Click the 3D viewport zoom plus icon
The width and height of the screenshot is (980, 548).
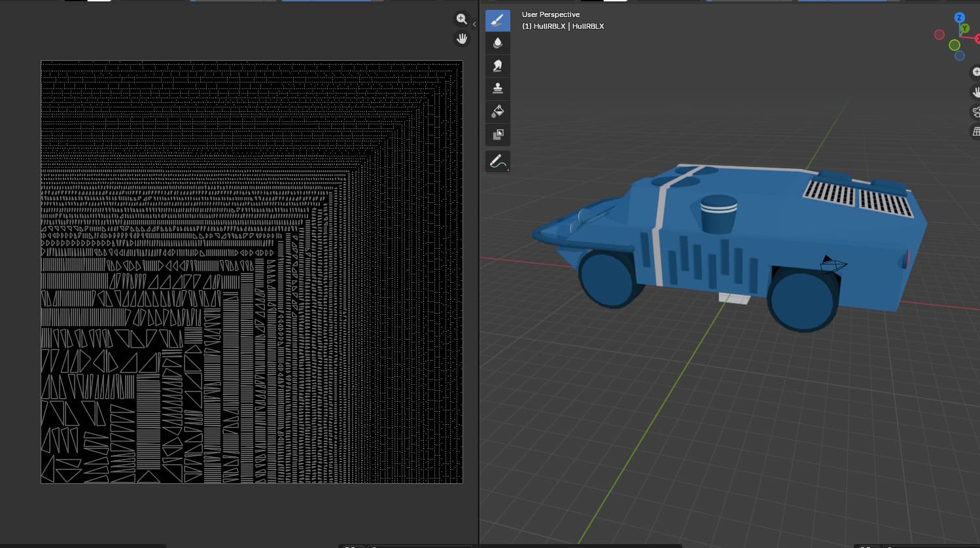coord(975,72)
